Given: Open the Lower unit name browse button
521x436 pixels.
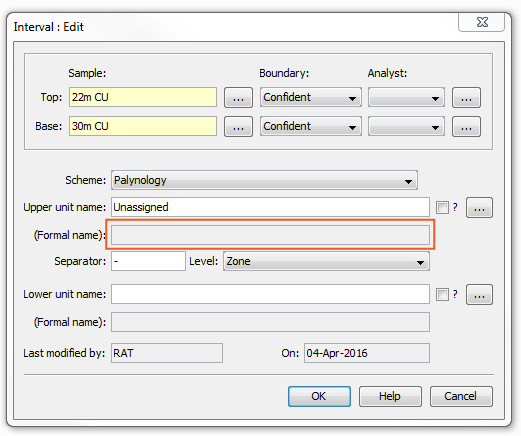Looking at the screenshot, I should 479,294.
